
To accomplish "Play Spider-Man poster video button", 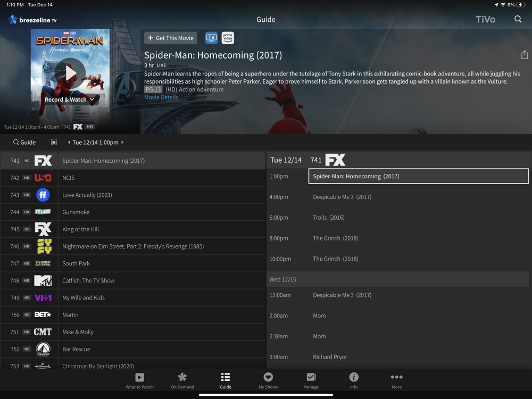I will coord(70,73).
